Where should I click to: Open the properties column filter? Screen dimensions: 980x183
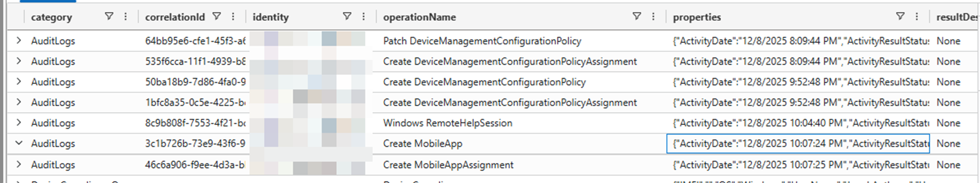tap(900, 16)
